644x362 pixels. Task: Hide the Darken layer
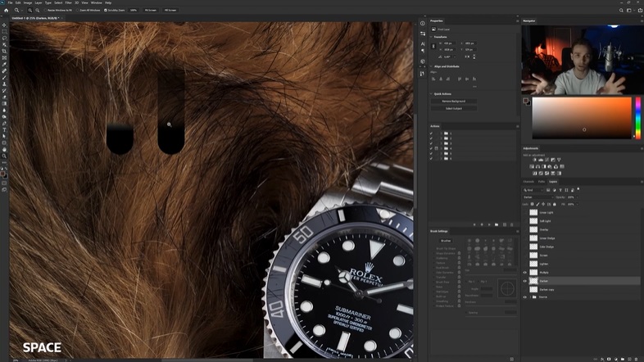[x=524, y=281]
